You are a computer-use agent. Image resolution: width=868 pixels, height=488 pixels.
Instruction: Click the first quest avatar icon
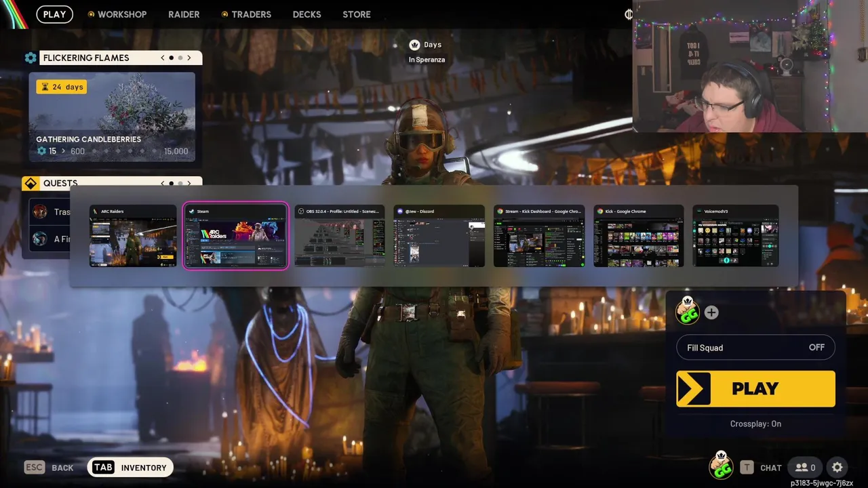[x=40, y=211]
